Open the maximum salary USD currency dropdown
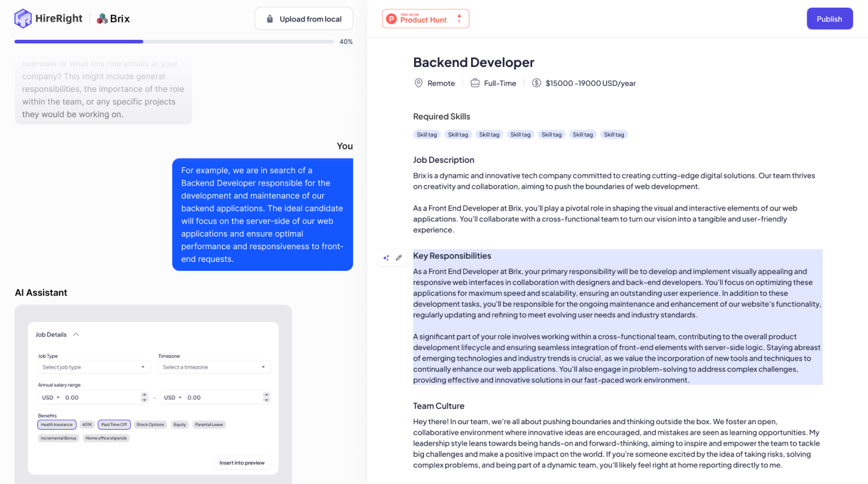868x484 pixels. pos(173,398)
